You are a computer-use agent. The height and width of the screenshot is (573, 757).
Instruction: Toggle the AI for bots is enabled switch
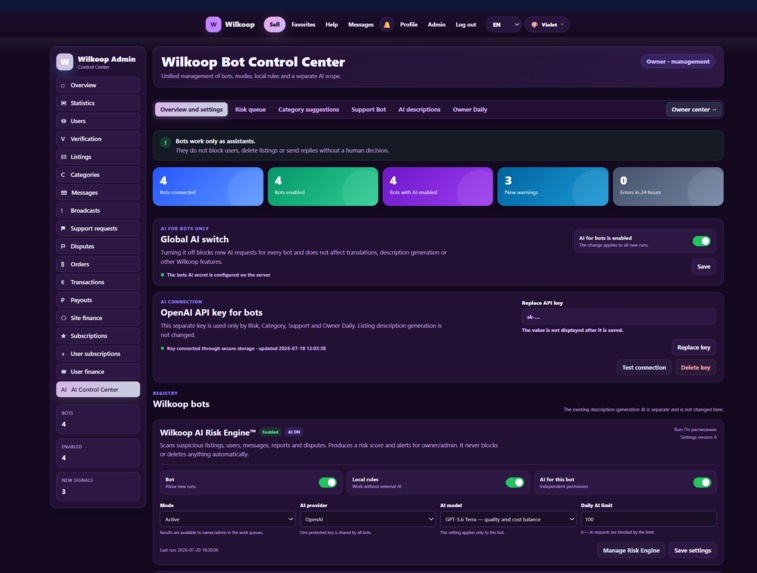pyautogui.click(x=701, y=241)
